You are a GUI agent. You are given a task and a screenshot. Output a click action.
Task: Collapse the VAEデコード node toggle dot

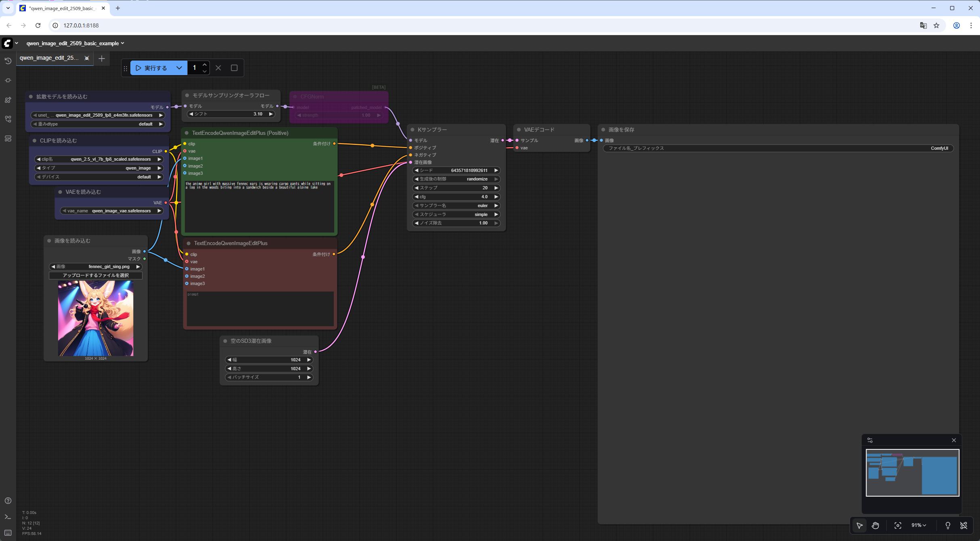(x=519, y=130)
